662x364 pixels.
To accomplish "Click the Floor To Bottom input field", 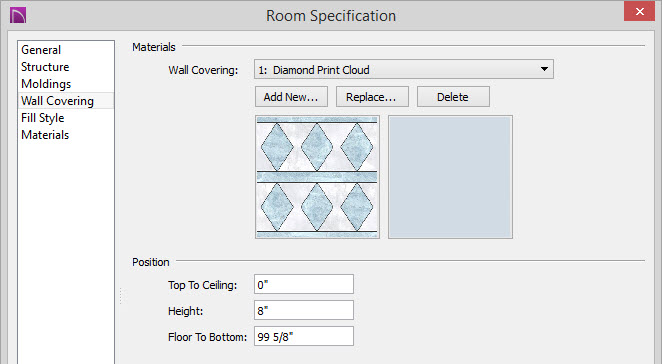I will pos(304,337).
